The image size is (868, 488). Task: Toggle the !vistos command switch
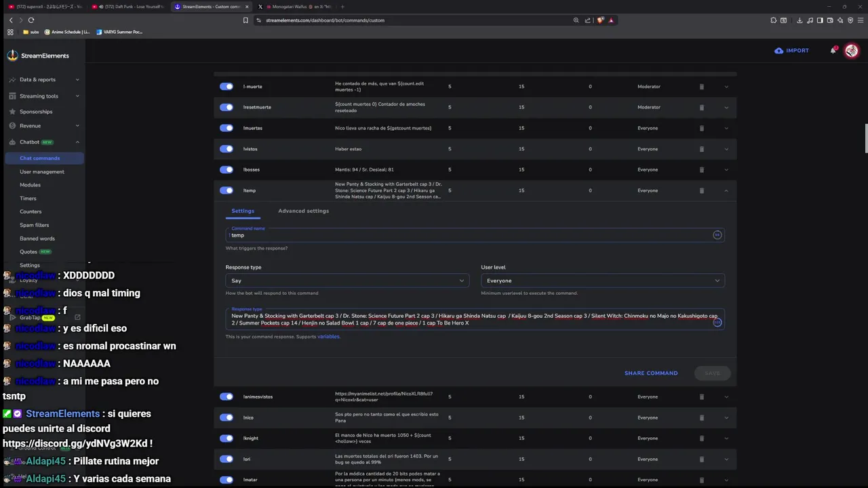(x=226, y=149)
